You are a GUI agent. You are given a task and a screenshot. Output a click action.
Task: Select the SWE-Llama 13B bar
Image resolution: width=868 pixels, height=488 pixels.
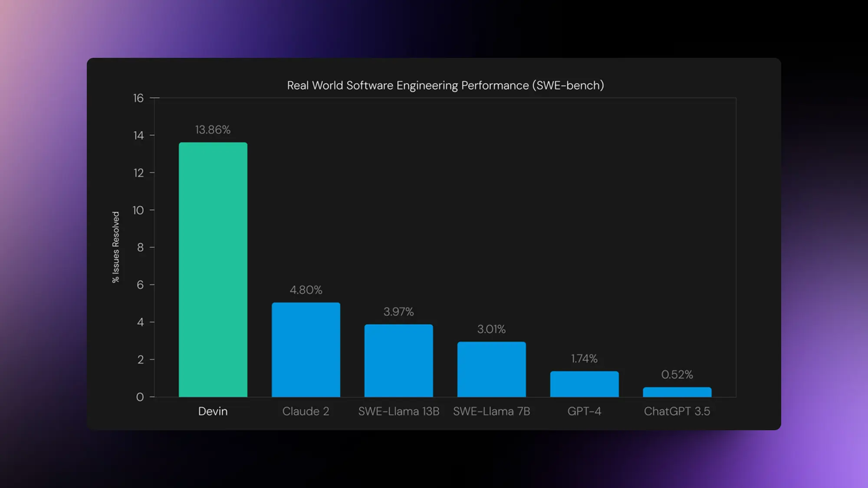click(x=399, y=360)
